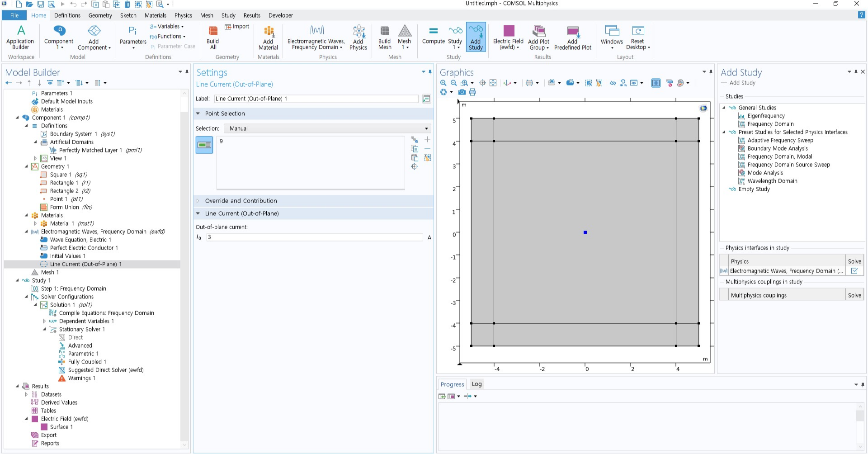Click the Open file icon in quick access toolbar

[29, 4]
